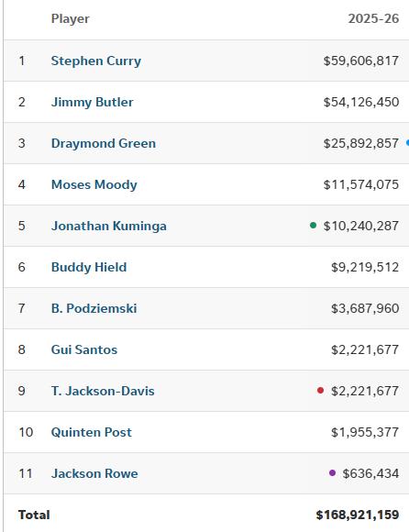This screenshot has height=532, width=409.
Task: Click the 2025-26 season column header
Action: tap(373, 18)
